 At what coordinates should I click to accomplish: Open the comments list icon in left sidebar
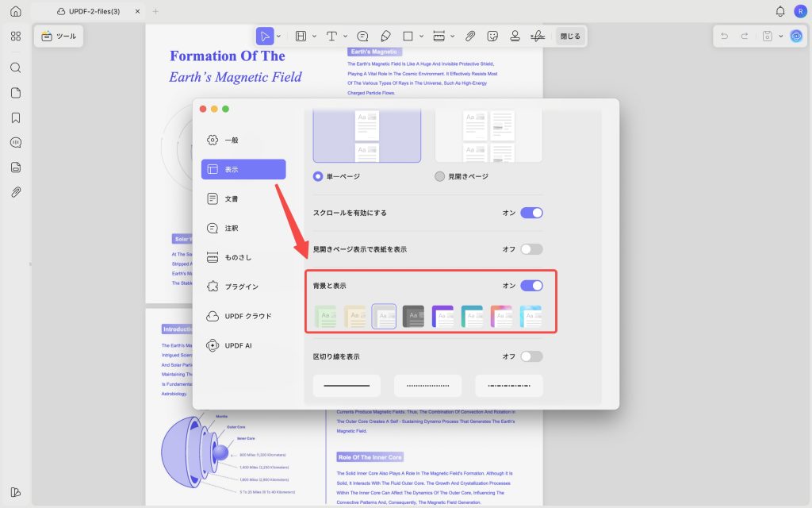tap(16, 143)
